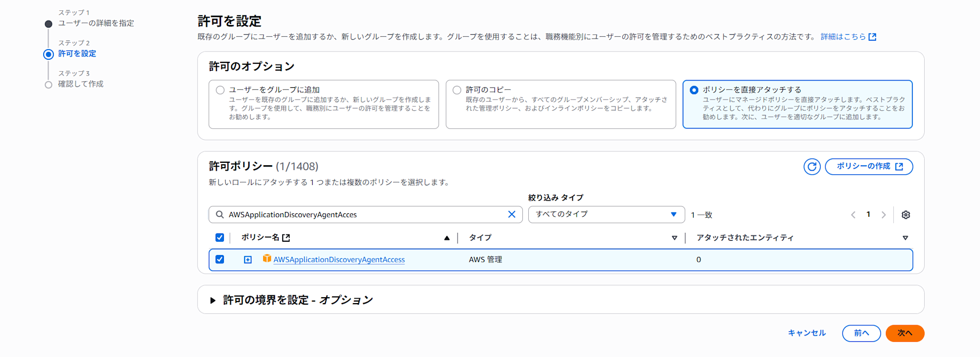Expand AWSApplicationDiscoveryAgentAccess policy details
Screen dimensions: 980x357
248,260
